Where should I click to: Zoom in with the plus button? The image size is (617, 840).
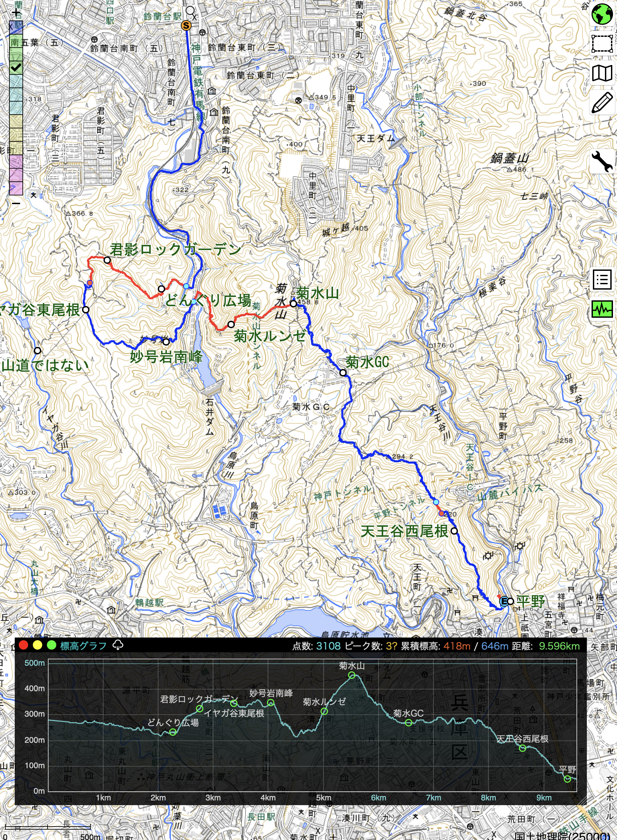16,14
